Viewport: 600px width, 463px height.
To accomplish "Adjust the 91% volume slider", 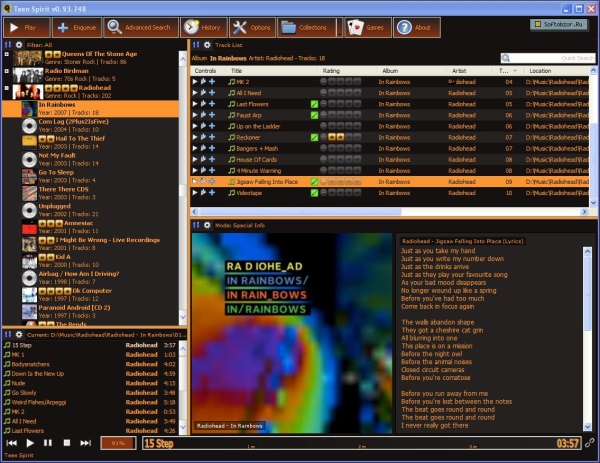I will click(x=118, y=442).
